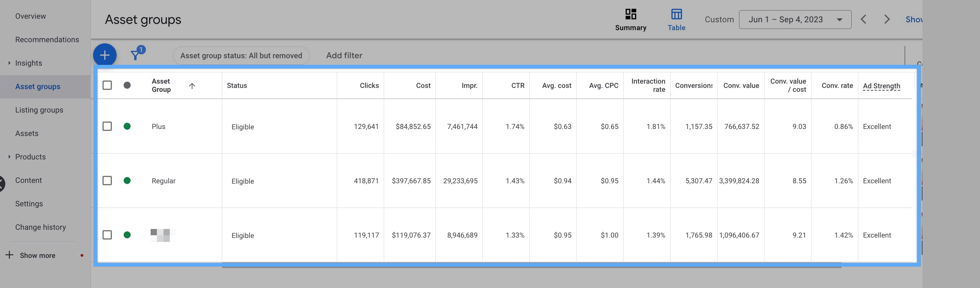Click the Conversions column header
Image resolution: width=980 pixels, height=288 pixels.
pos(694,86)
